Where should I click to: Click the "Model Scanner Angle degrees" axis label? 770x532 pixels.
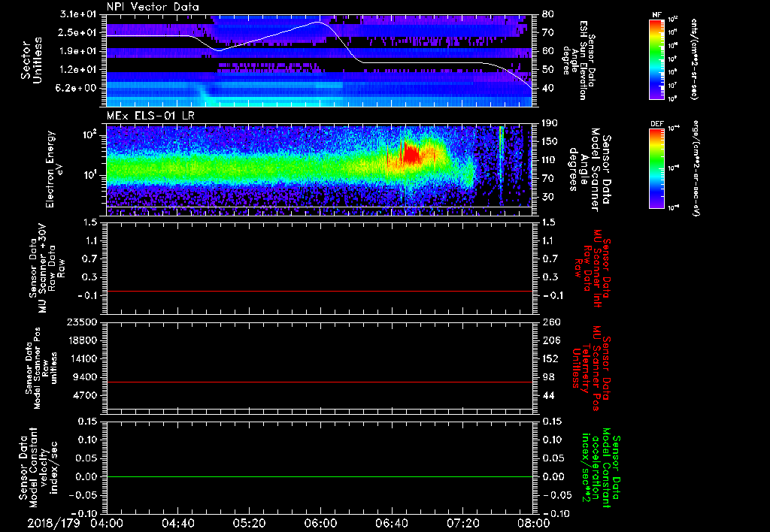coord(590,169)
